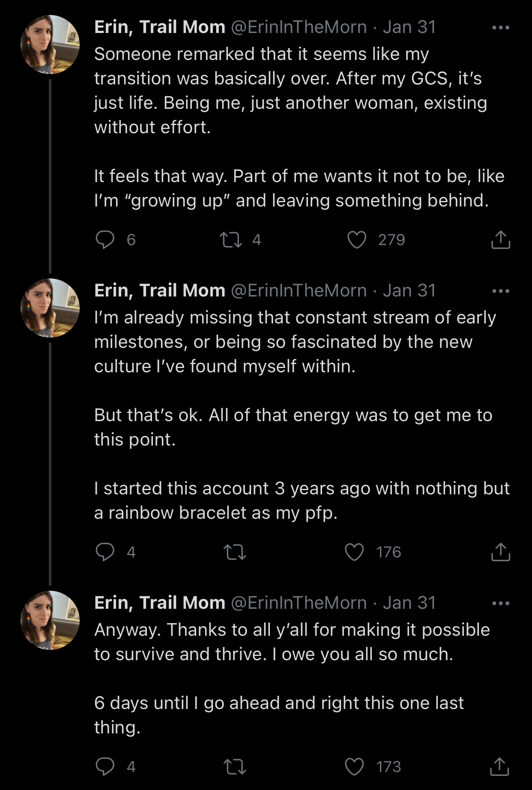Open more options on first tweet
The height and width of the screenshot is (790, 532).
click(501, 28)
